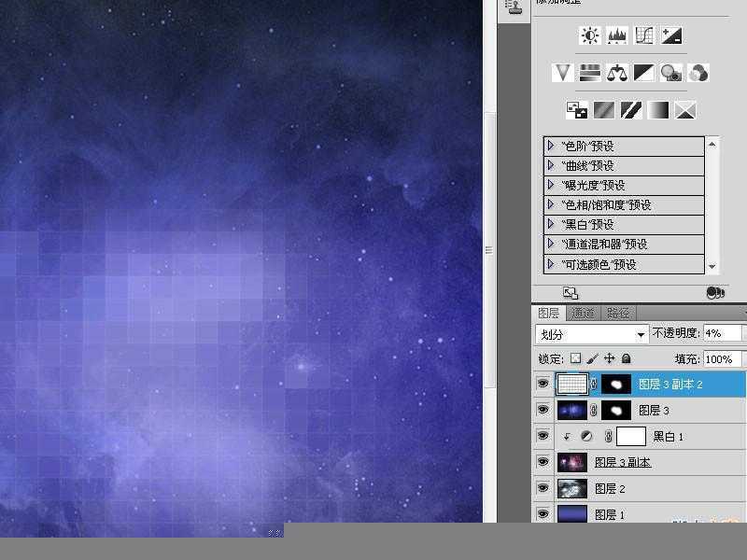Click the adjustment icon on 黑白 1 layer
This screenshot has width=747, height=560.
pyautogui.click(x=586, y=436)
